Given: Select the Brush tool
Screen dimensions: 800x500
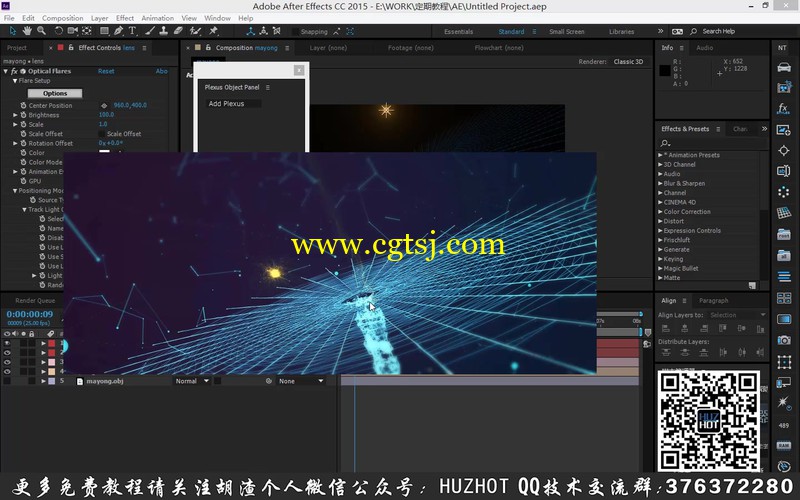Looking at the screenshot, I should (149, 31).
